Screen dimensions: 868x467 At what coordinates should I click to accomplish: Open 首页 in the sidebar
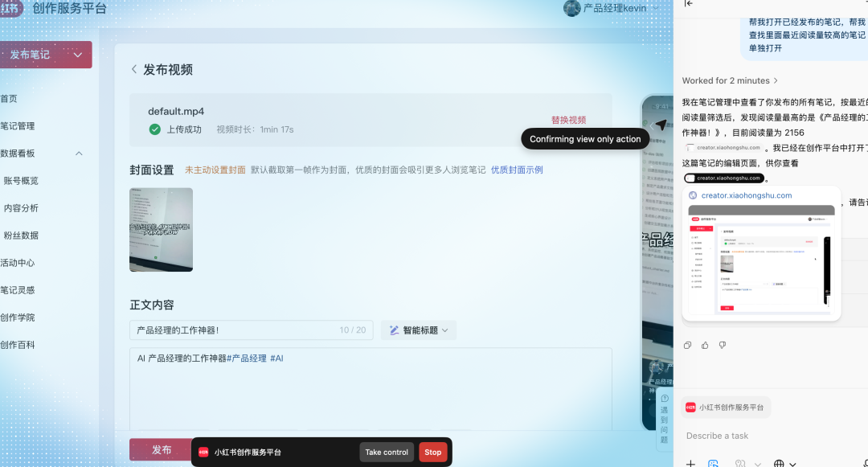tap(9, 99)
